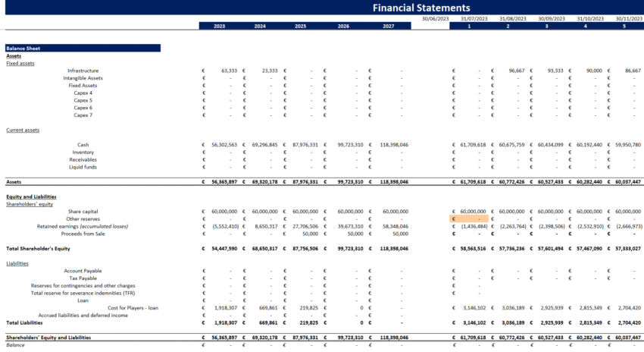Viewport: 644px width, 352px height.
Task: Select Shareholders' Equity and Liabilities label
Action: point(48,337)
